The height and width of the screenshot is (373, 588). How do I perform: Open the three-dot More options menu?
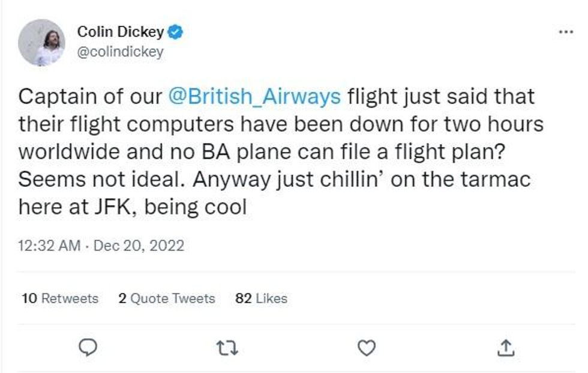point(565,32)
